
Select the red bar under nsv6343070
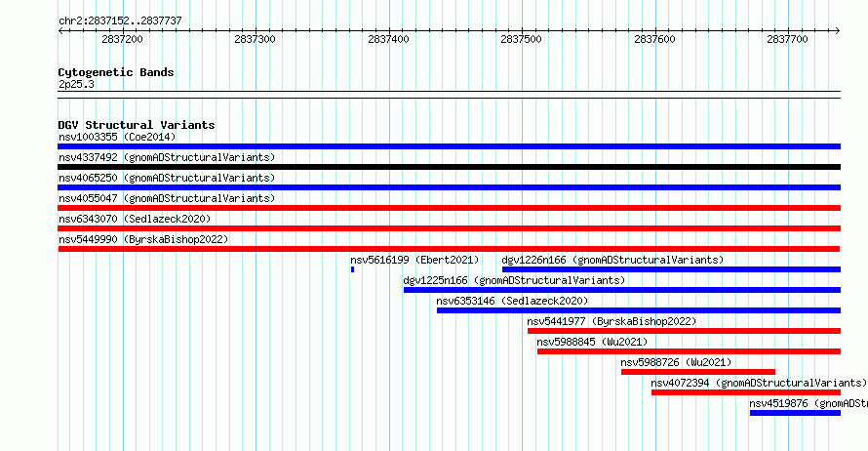pos(449,228)
